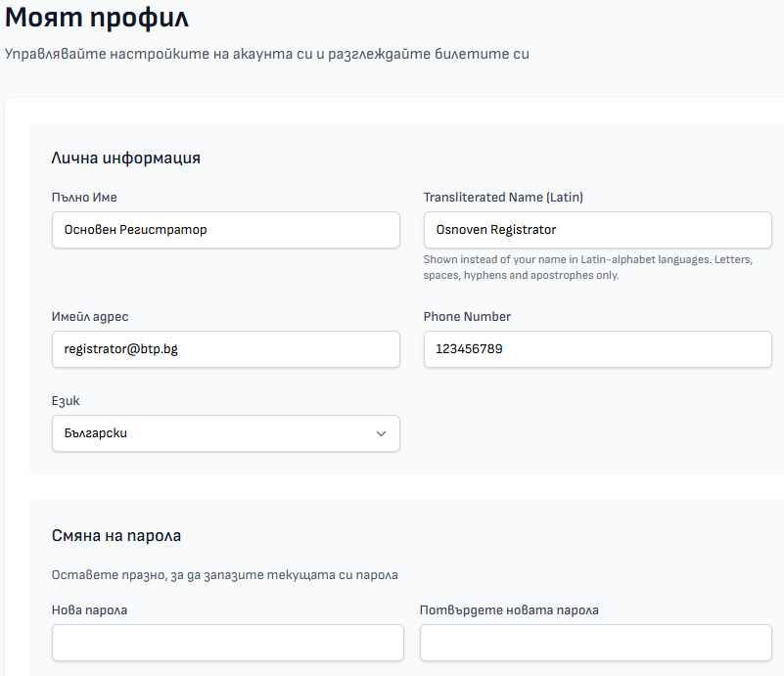Click the Нова парола field
Viewport: 784px width, 676px height.
point(227,643)
